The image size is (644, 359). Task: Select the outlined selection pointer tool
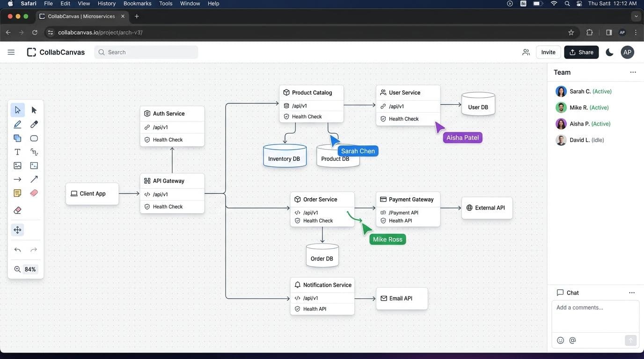[x=17, y=110]
